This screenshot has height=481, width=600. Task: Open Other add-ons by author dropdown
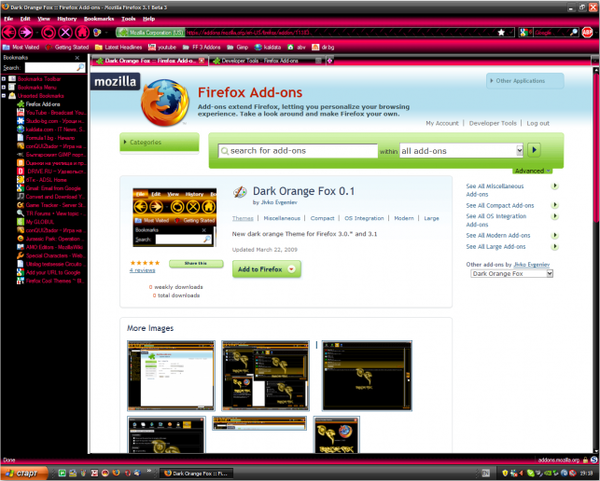click(512, 274)
